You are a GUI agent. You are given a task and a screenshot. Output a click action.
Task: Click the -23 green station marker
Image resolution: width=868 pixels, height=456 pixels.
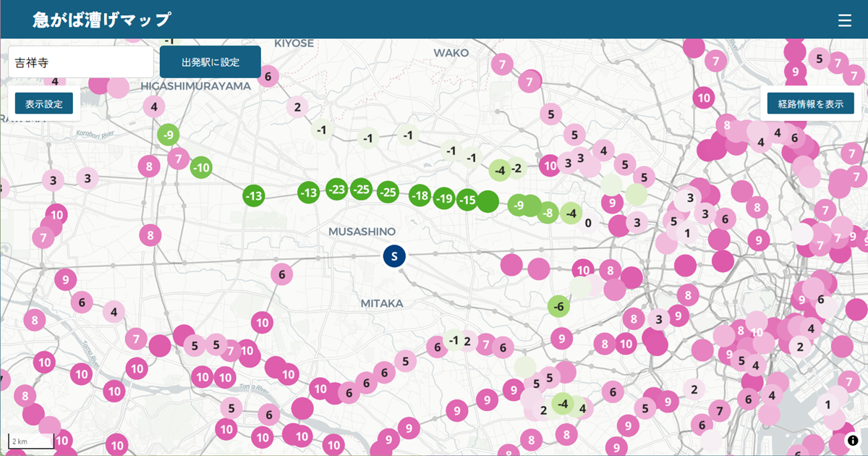pyautogui.click(x=337, y=190)
